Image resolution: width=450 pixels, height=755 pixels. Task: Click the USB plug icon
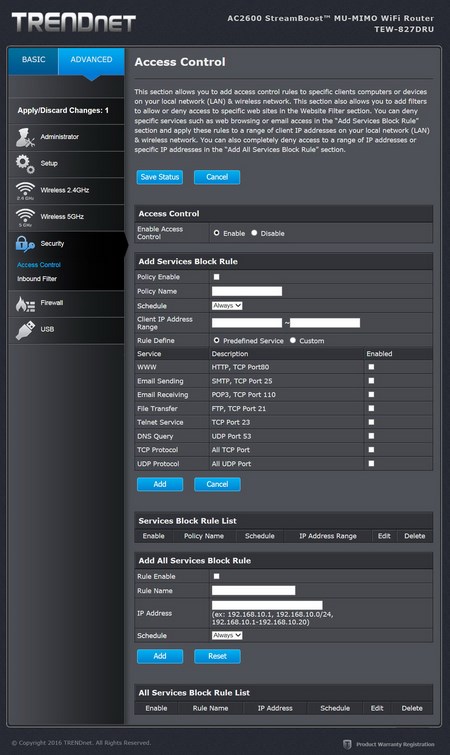pos(25,330)
